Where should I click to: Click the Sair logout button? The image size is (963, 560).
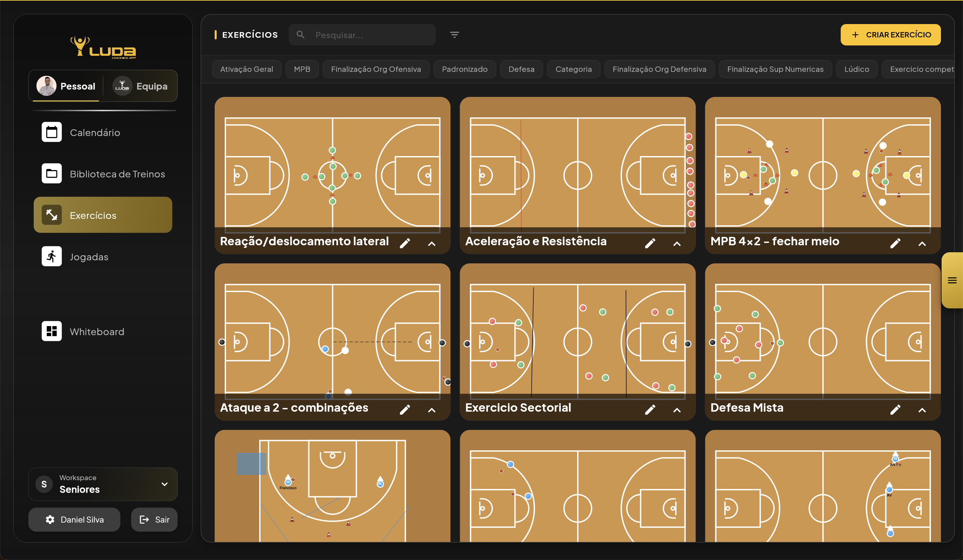[154, 520]
